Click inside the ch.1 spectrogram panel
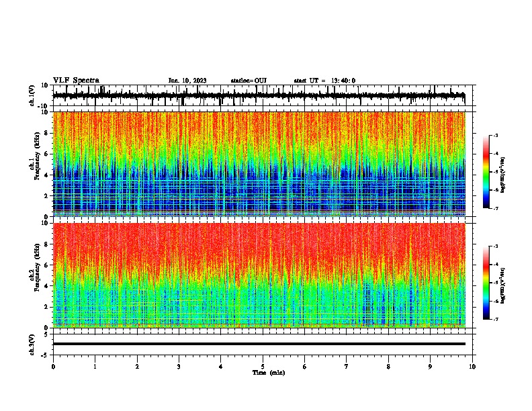Viewport: 532px width, 411px height. [259, 164]
